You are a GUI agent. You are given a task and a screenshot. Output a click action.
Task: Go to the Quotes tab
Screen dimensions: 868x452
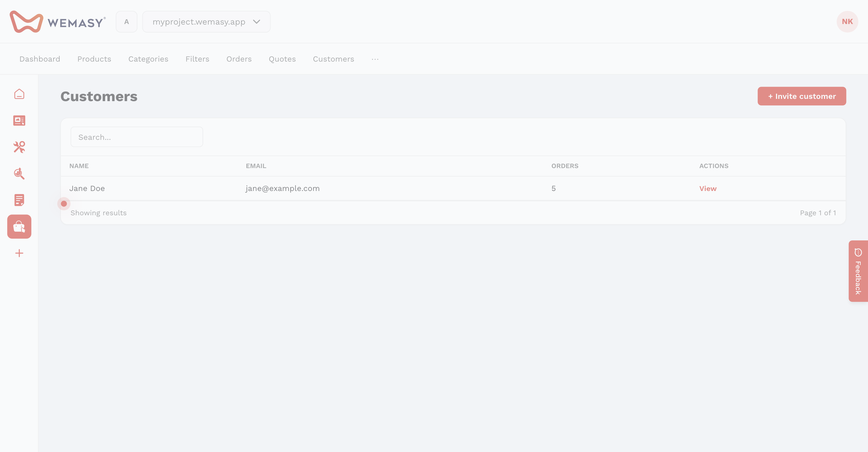point(282,59)
